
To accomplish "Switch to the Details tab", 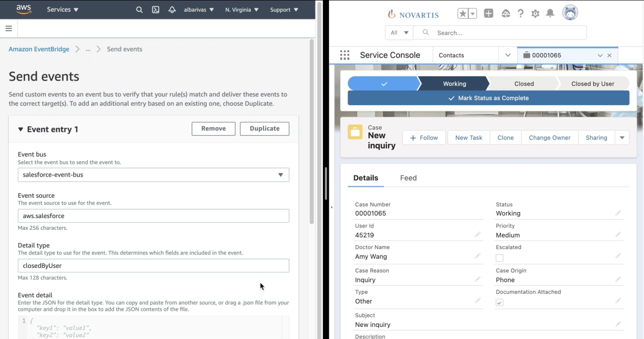I will click(366, 178).
